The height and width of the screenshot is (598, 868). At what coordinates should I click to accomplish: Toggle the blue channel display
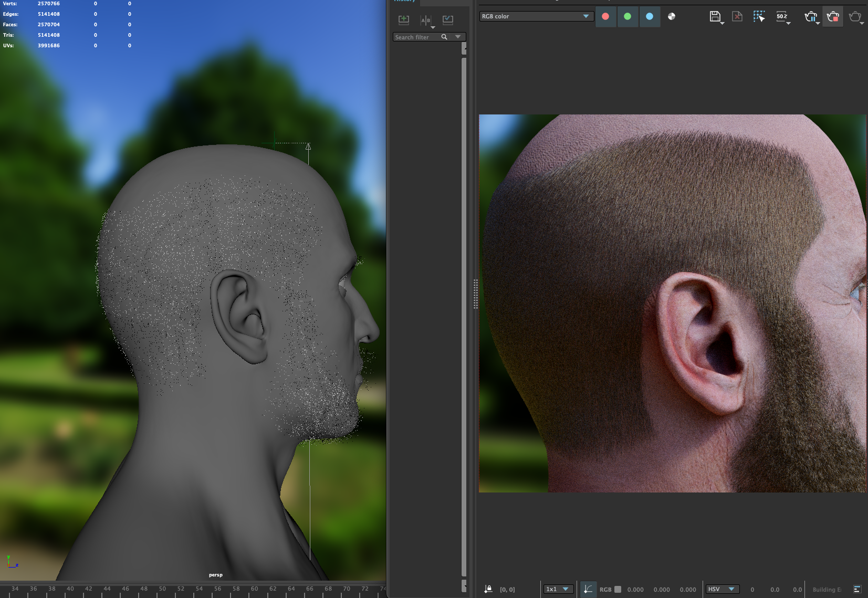click(x=650, y=16)
